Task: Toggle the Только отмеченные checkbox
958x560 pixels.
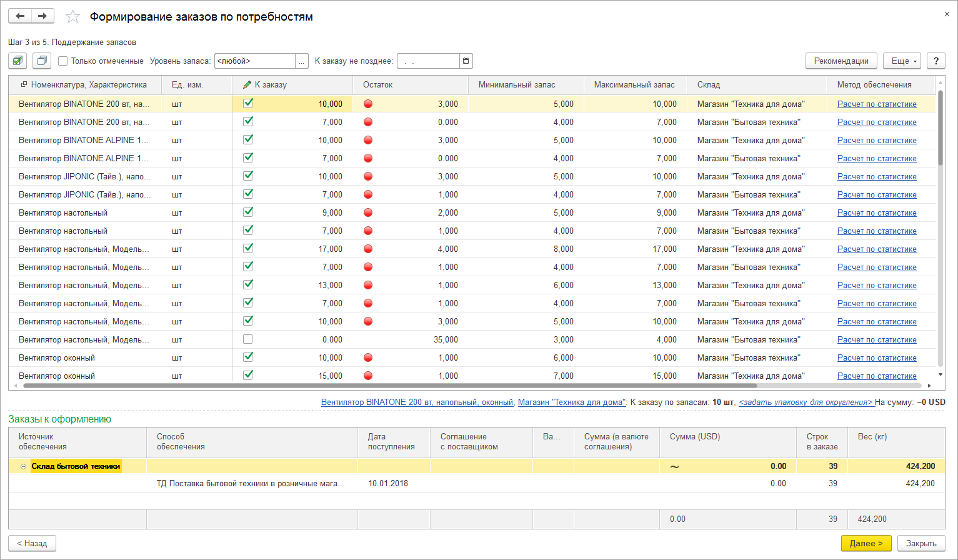Action: click(62, 61)
